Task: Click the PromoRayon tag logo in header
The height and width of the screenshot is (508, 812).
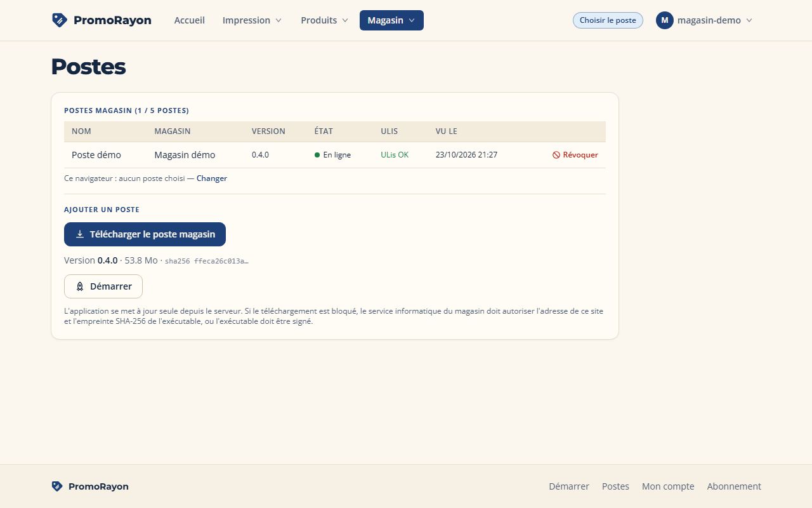Action: tap(59, 20)
